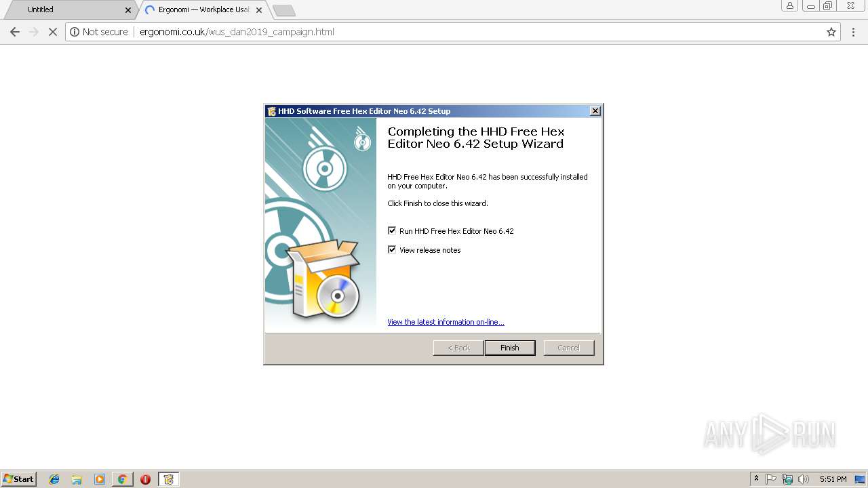Open Windows Media Player from taskbar
868x488 pixels.
100,479
